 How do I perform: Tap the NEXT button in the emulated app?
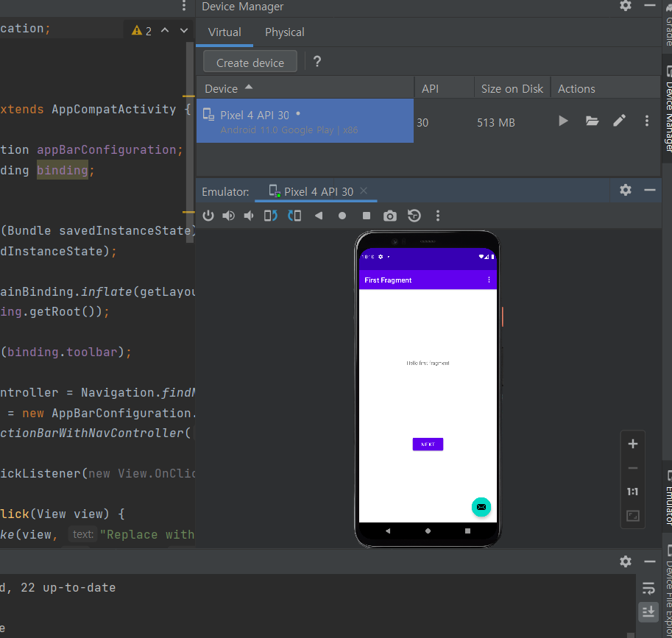428,444
